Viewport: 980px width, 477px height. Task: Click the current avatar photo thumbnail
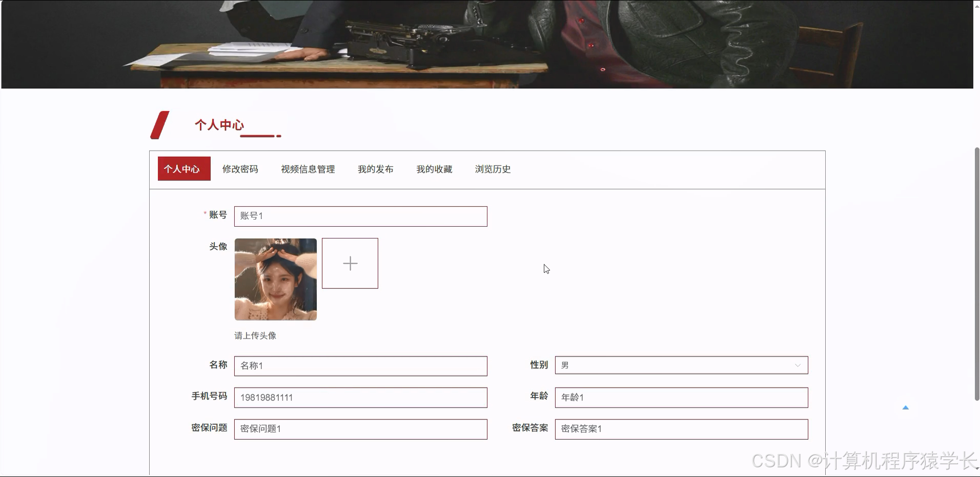pyautogui.click(x=275, y=279)
